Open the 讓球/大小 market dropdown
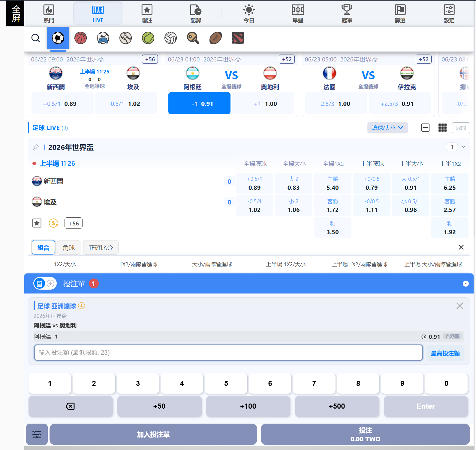The width and height of the screenshot is (476, 450). pos(387,128)
